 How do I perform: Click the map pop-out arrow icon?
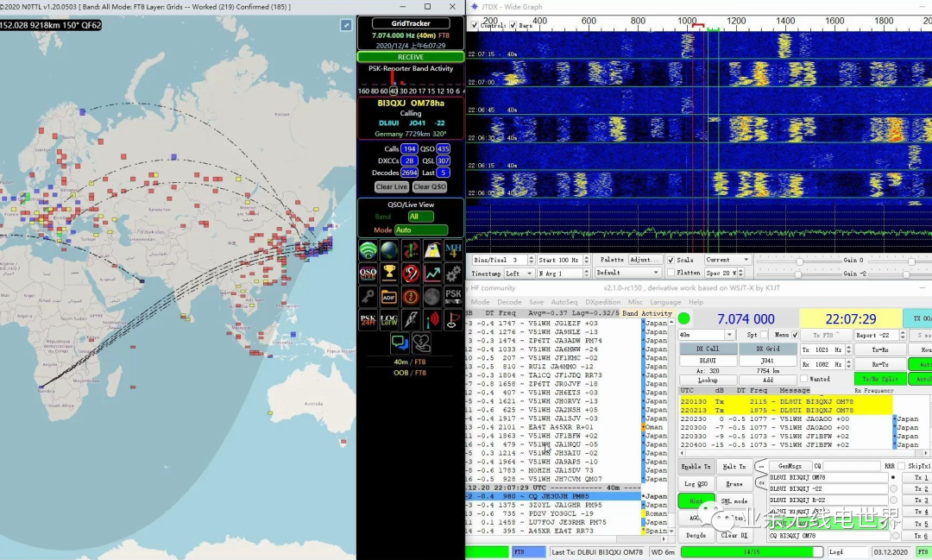point(346,25)
